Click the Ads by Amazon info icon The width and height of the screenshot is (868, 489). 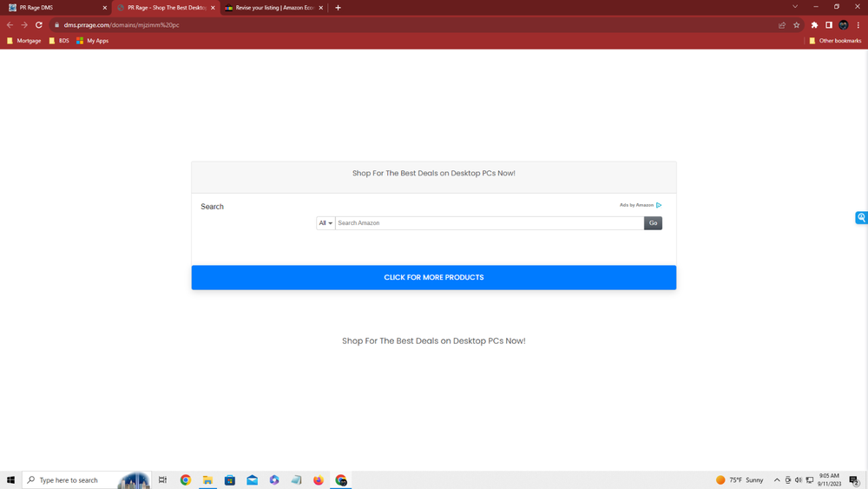(659, 205)
